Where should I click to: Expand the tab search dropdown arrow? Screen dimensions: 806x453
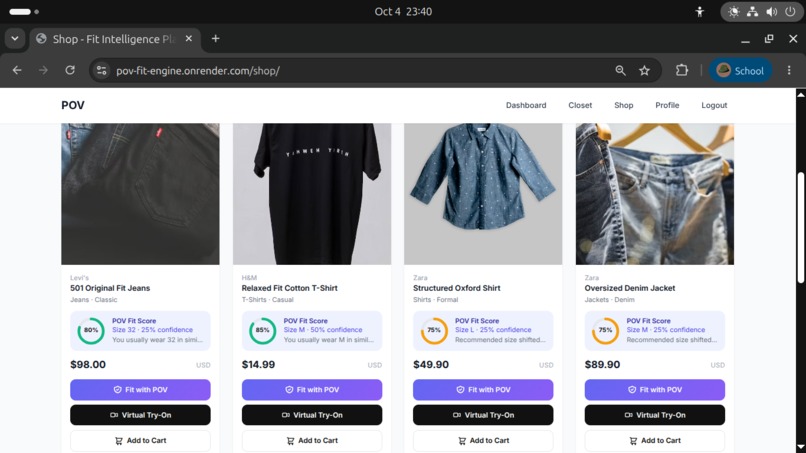coord(15,39)
